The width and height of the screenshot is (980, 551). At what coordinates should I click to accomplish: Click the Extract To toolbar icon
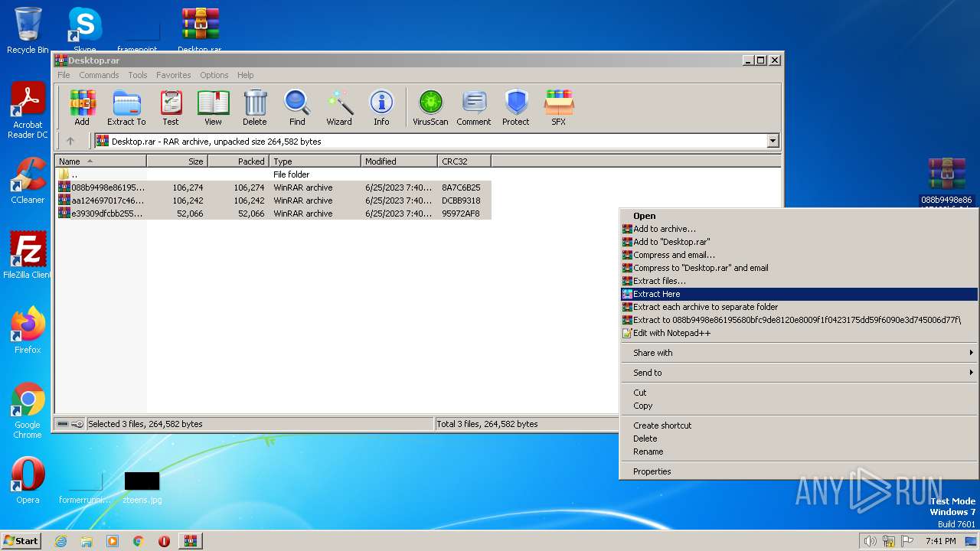(x=126, y=107)
